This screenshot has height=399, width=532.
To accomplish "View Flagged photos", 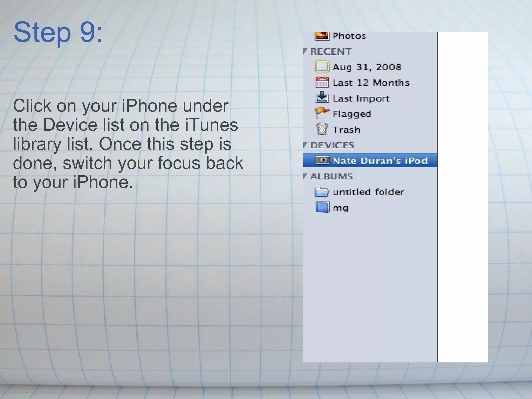I will click(352, 114).
